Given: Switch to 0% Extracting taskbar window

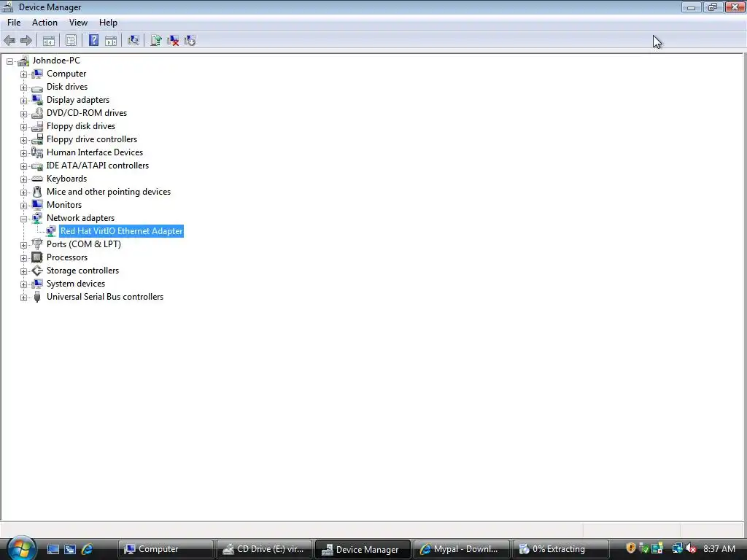Looking at the screenshot, I should [x=560, y=549].
